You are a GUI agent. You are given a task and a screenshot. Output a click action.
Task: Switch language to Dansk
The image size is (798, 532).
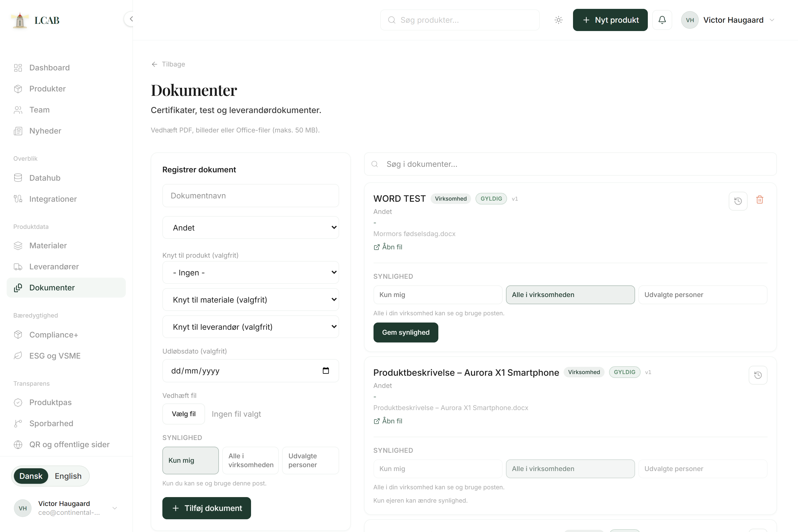31,476
